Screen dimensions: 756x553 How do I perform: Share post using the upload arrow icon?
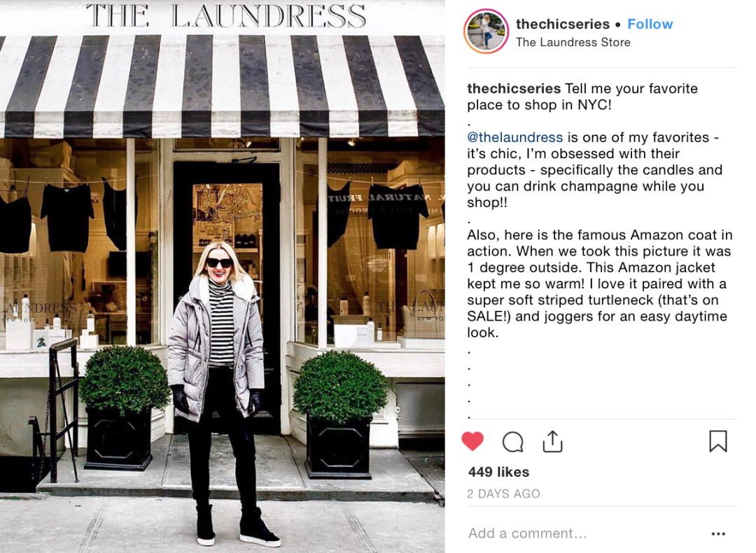(552, 441)
